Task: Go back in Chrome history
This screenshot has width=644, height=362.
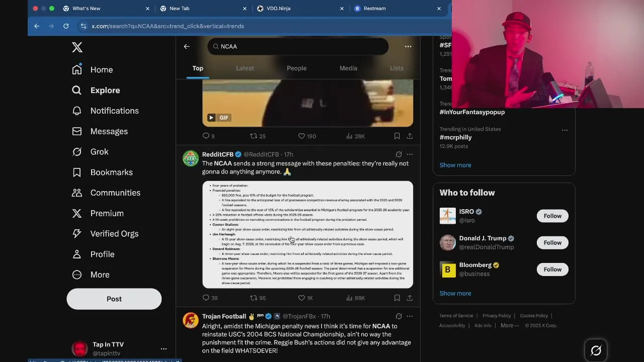Action: pyautogui.click(x=37, y=26)
